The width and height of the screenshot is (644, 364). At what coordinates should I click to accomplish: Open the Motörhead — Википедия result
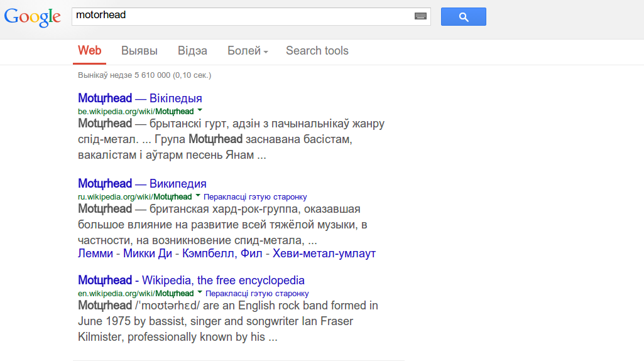click(x=142, y=183)
